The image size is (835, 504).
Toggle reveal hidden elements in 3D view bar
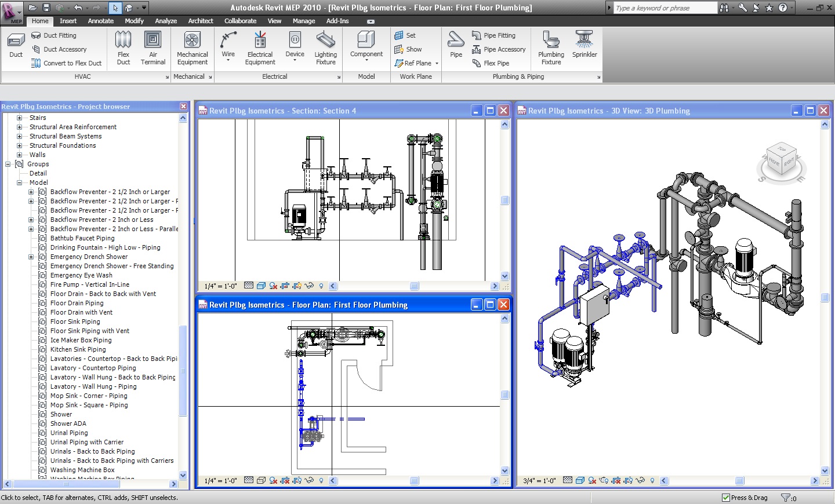point(652,480)
